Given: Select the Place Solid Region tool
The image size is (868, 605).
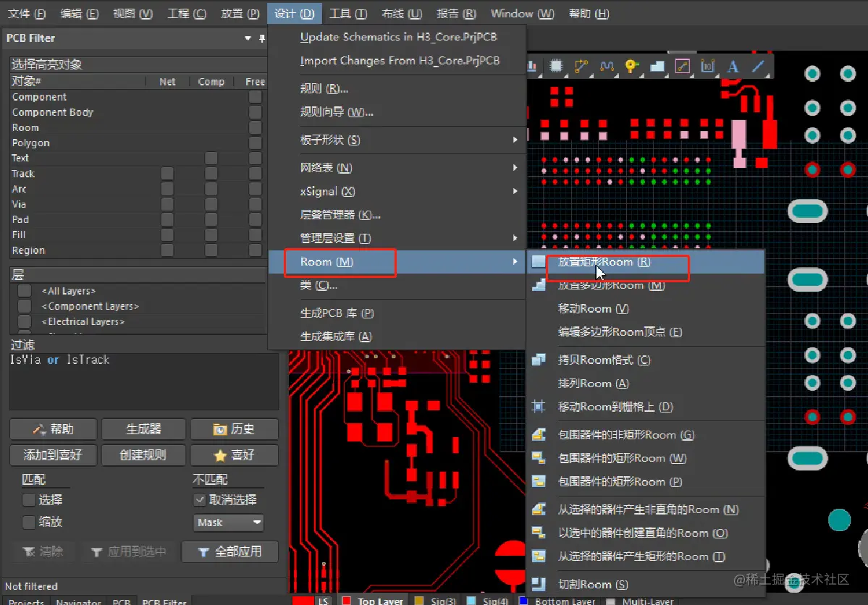Looking at the screenshot, I should (657, 66).
